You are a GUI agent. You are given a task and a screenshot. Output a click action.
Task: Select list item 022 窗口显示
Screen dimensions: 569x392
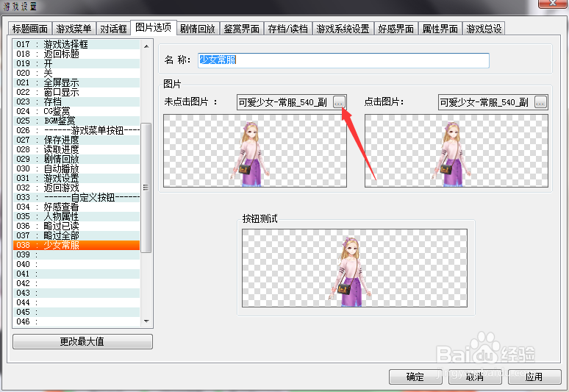[76, 92]
